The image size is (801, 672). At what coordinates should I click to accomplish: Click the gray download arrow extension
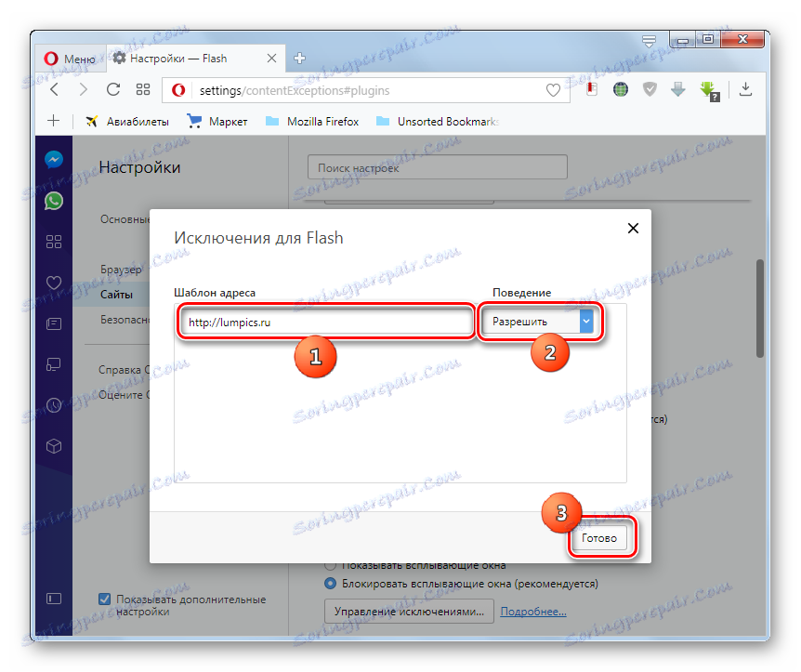coord(678,89)
